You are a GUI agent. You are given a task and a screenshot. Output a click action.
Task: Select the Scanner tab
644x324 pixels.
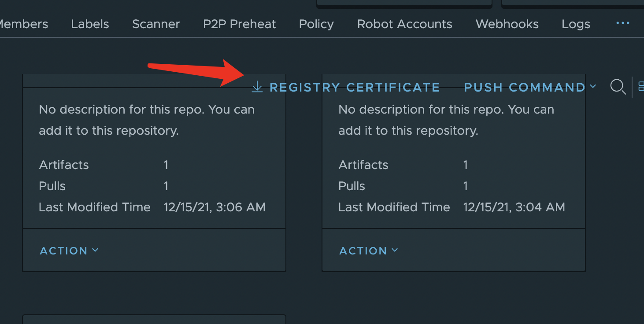tap(156, 24)
